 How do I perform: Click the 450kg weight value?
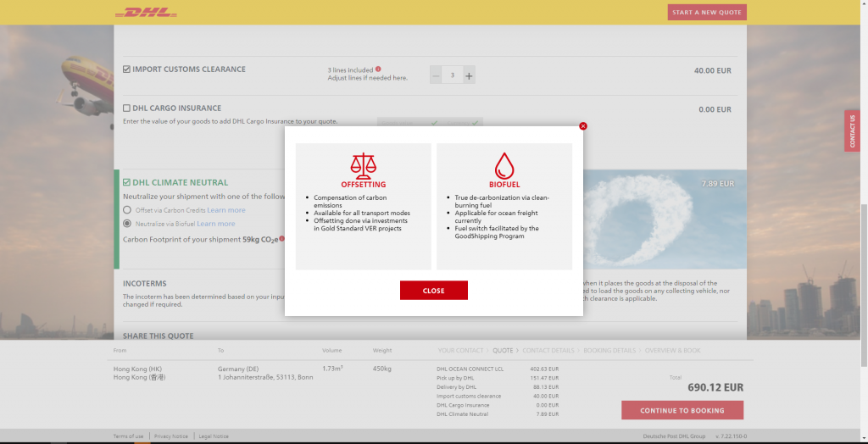382,369
